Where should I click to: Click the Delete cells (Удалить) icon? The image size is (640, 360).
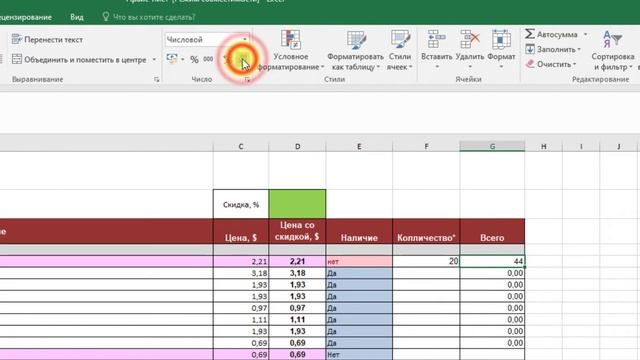469,40
